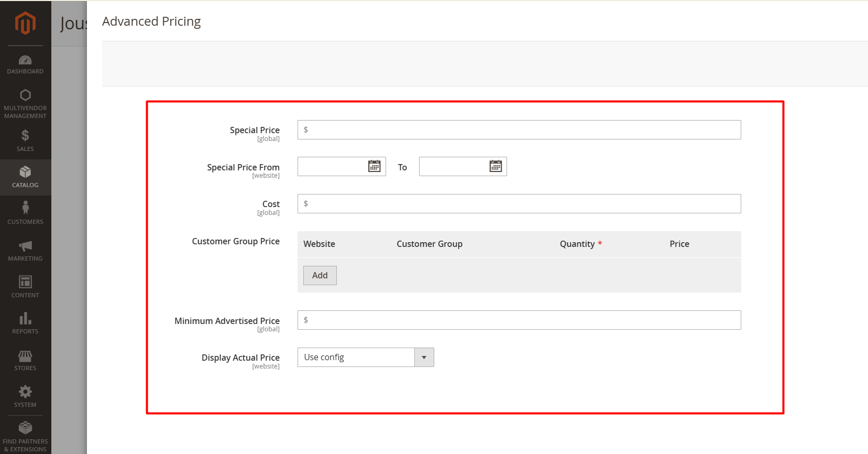Click the Price column header
Image resolution: width=868 pixels, height=454 pixels.
(679, 244)
